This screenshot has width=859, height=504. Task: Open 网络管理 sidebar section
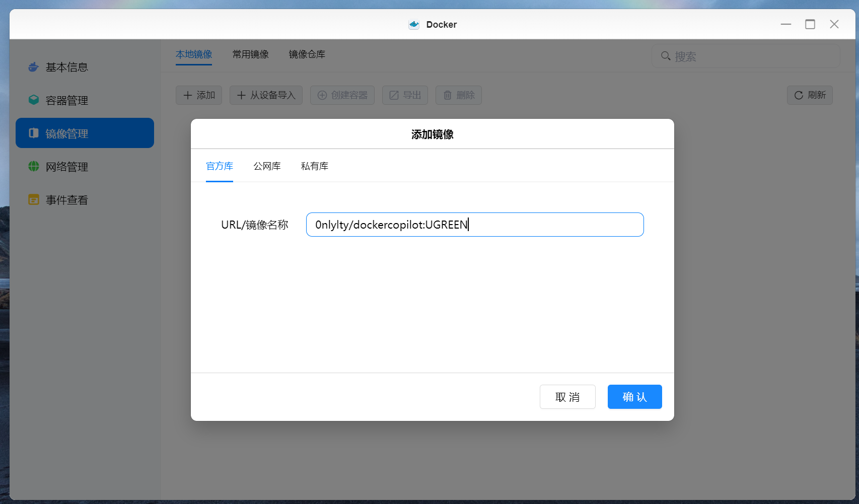[85, 167]
